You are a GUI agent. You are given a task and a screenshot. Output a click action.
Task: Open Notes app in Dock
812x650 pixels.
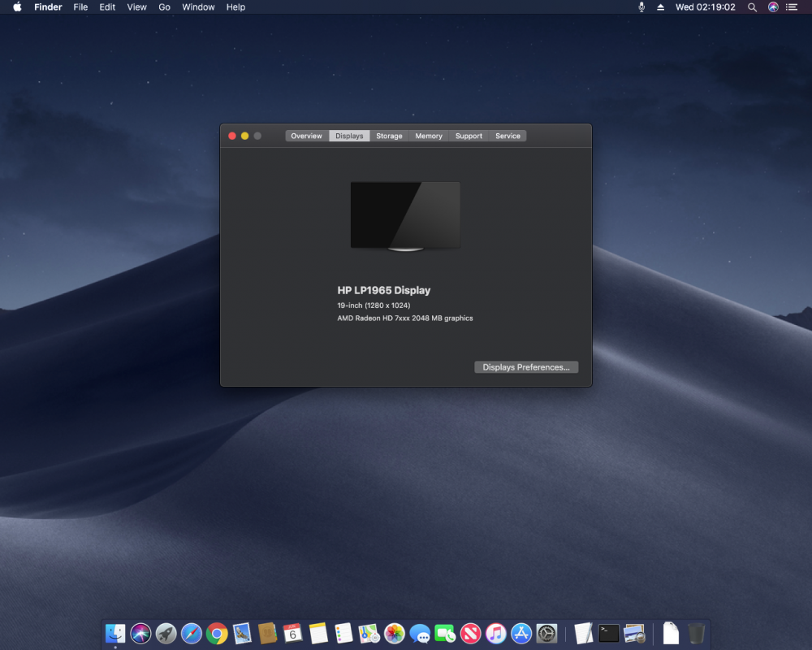[x=318, y=634]
